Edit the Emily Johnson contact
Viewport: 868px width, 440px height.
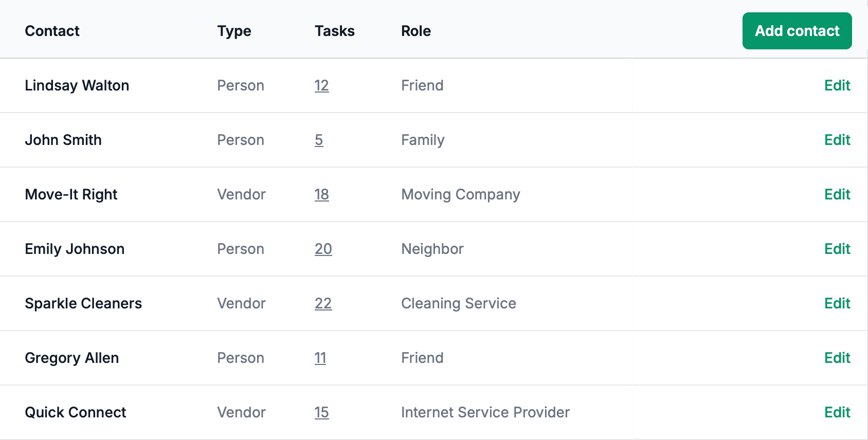tap(837, 249)
